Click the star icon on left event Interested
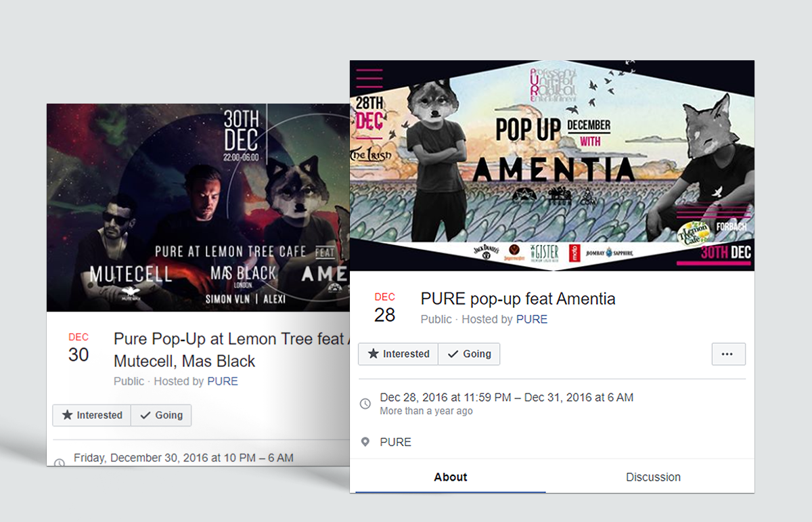812x522 pixels. click(x=67, y=415)
